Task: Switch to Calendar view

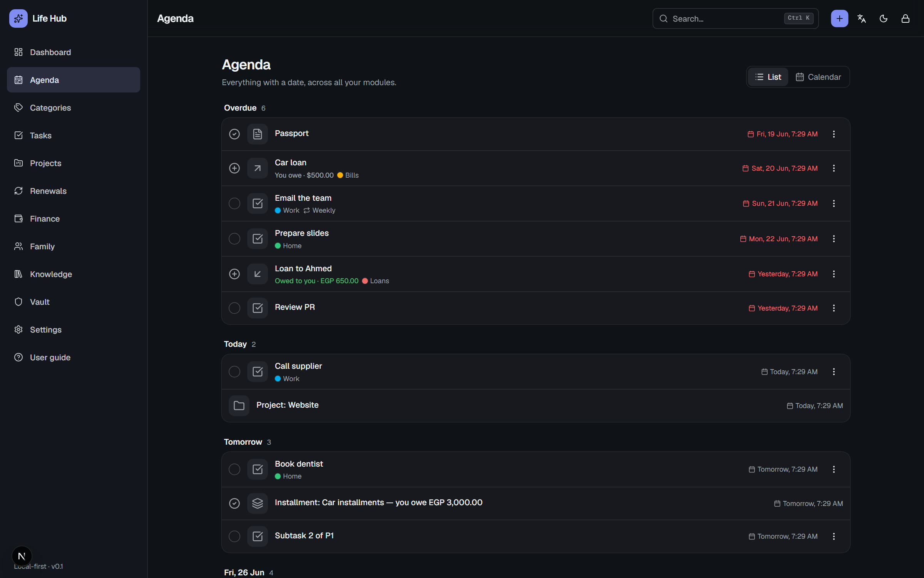Action: tap(819, 77)
